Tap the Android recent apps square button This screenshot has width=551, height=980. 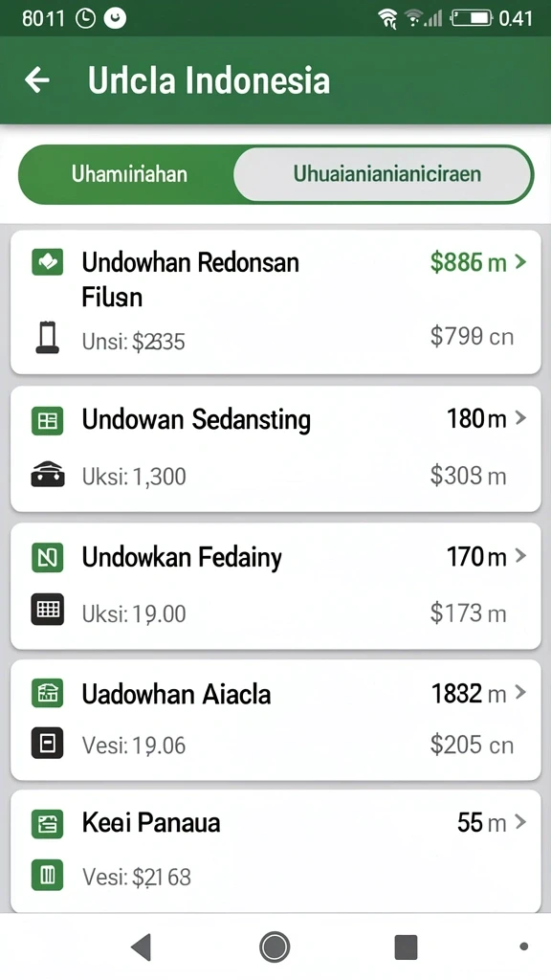coord(406,947)
